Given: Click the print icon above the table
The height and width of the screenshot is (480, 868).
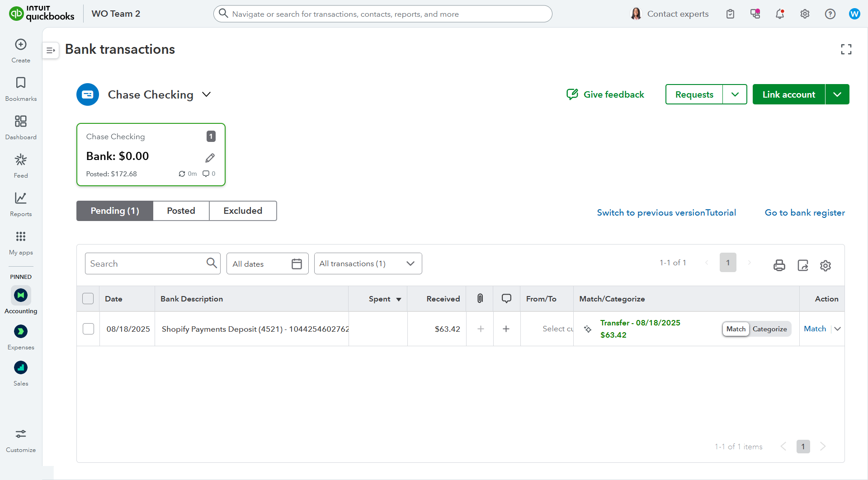Looking at the screenshot, I should coord(779,265).
